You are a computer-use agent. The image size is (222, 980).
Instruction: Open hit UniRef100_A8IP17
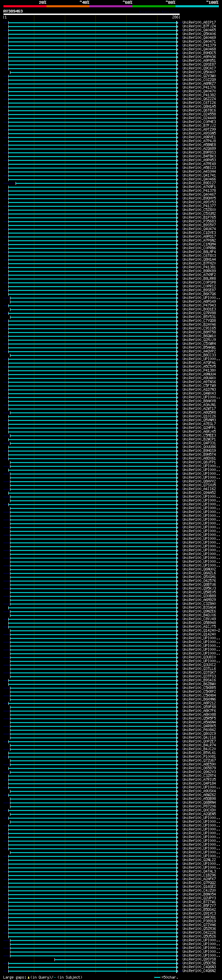point(199,23)
